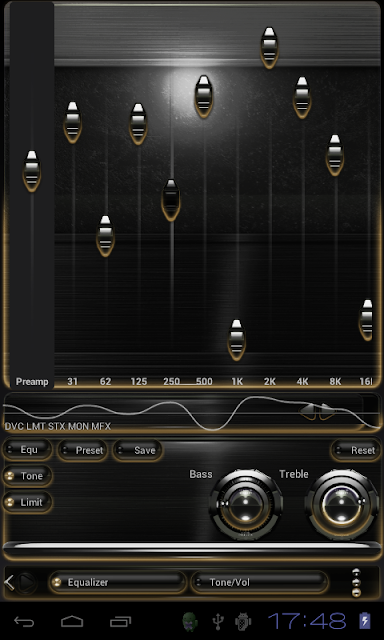
Task: Open the Preset list
Action: tap(83, 450)
